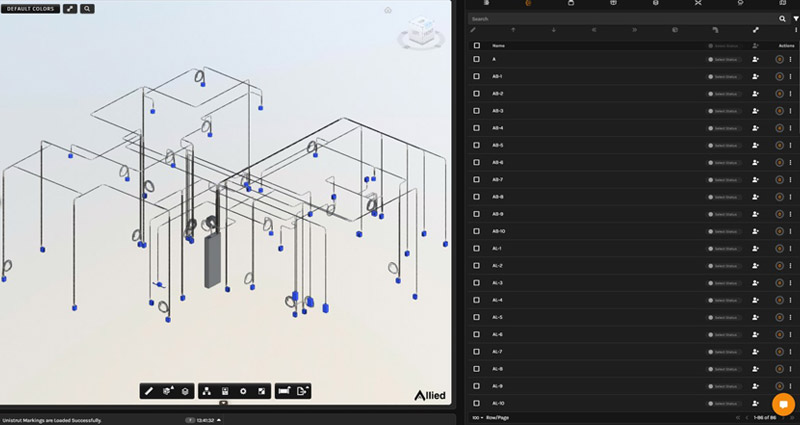
Task: Select the AB-8 row name
Action: (x=497, y=197)
